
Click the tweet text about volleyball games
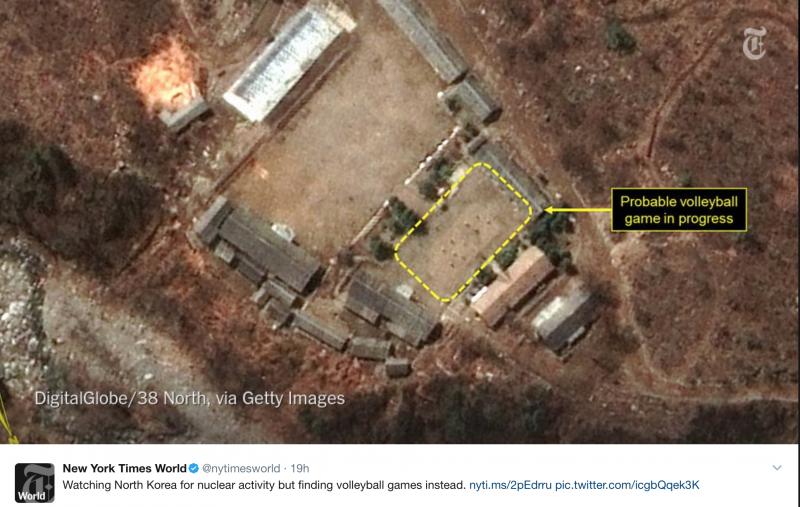pyautogui.click(x=264, y=485)
